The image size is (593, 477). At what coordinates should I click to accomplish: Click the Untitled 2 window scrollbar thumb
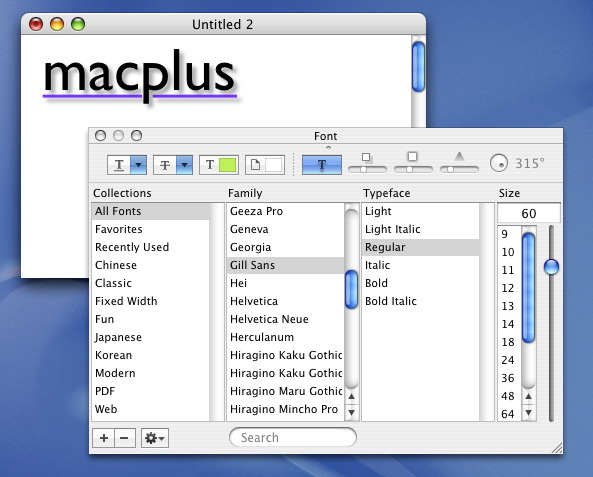coord(418,67)
